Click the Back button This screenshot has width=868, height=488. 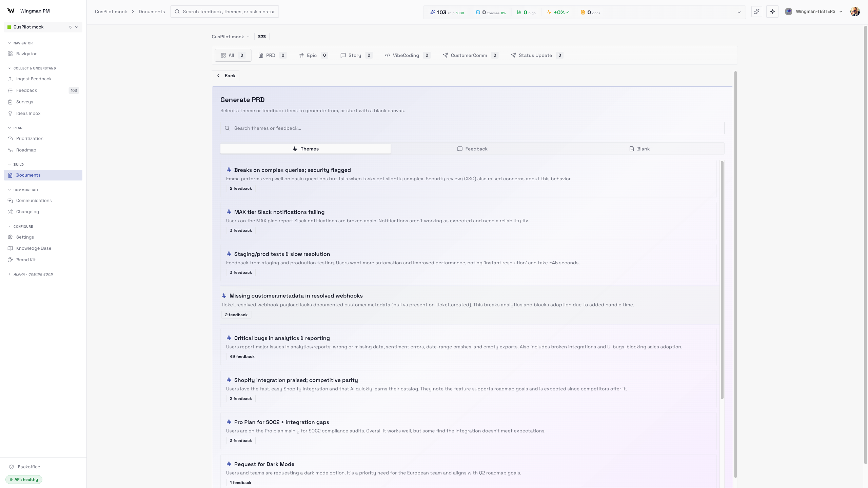226,76
